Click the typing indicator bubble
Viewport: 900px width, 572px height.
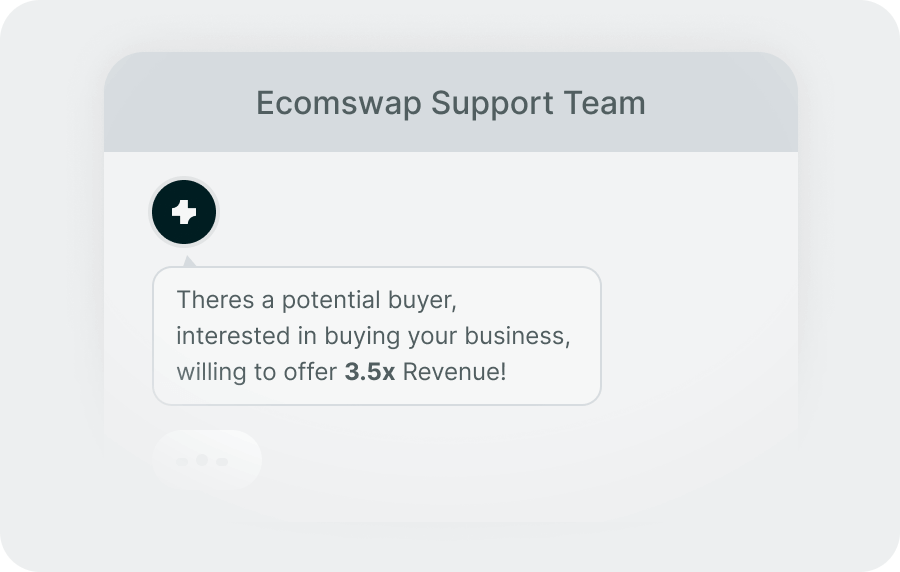207,460
